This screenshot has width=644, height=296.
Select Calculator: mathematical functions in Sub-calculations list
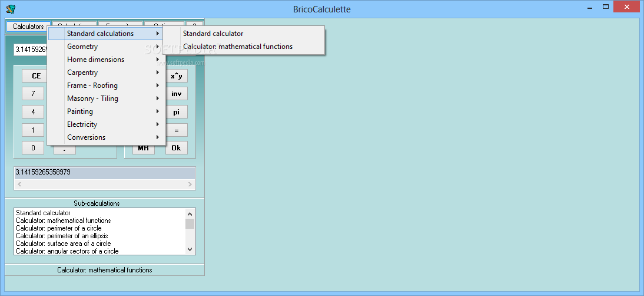click(x=100, y=221)
